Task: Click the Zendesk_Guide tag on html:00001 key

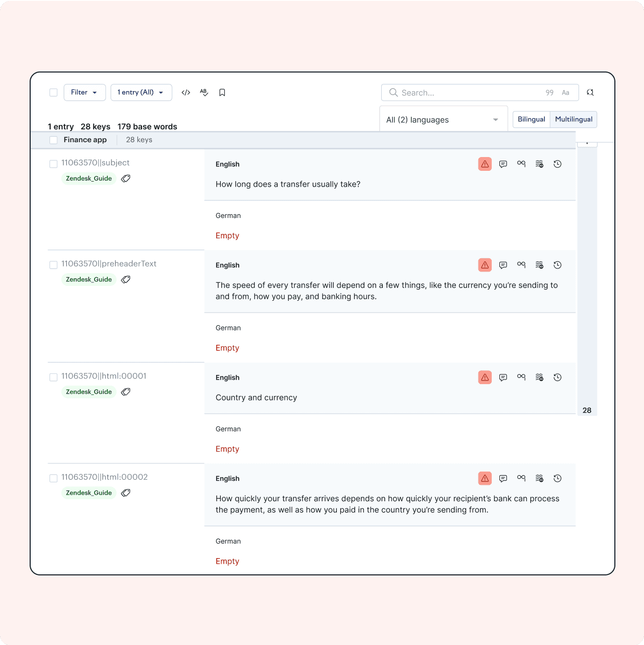Action: pyautogui.click(x=89, y=392)
